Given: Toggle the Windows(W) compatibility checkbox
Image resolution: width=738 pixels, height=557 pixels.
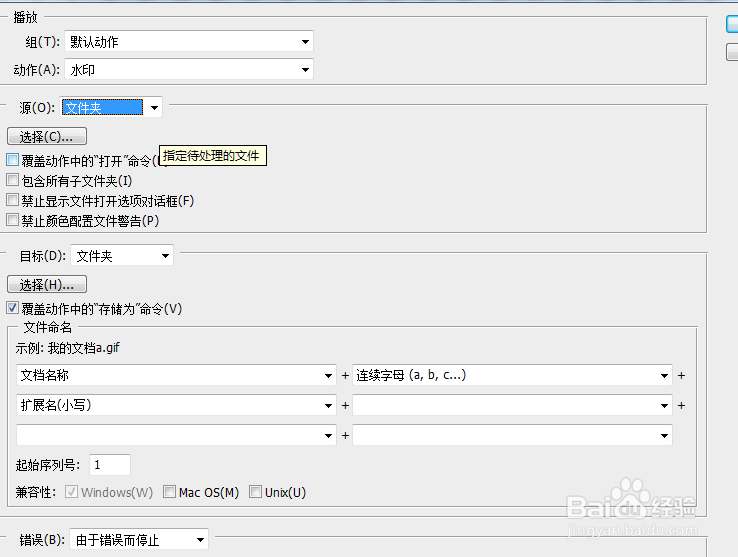Looking at the screenshot, I should tap(72, 492).
